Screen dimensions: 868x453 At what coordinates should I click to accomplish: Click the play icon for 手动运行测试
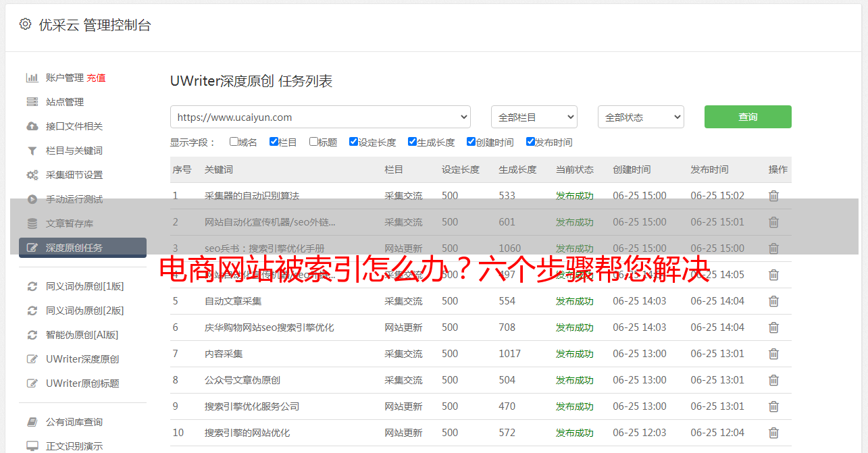pyautogui.click(x=32, y=199)
